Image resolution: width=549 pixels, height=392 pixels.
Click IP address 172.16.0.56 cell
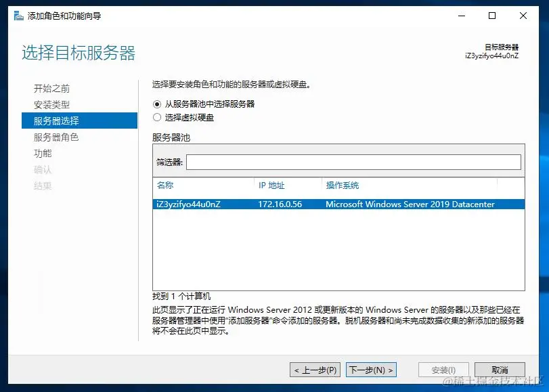pos(280,204)
